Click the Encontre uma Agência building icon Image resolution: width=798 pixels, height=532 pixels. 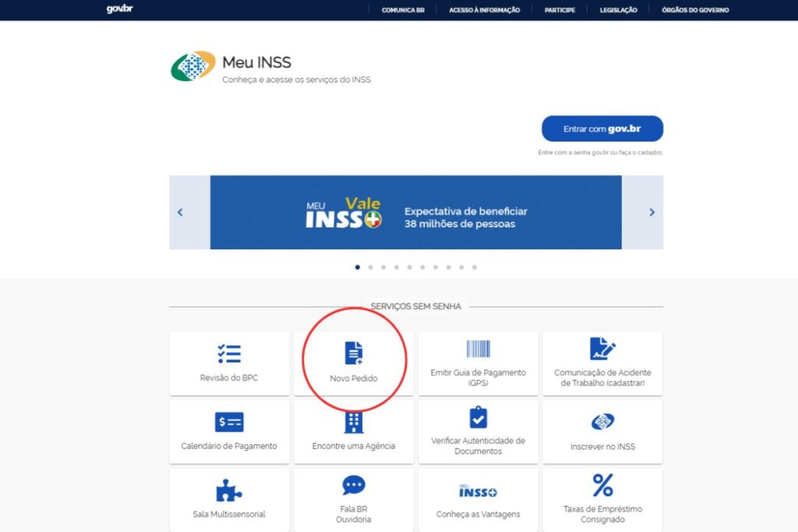[354, 422]
